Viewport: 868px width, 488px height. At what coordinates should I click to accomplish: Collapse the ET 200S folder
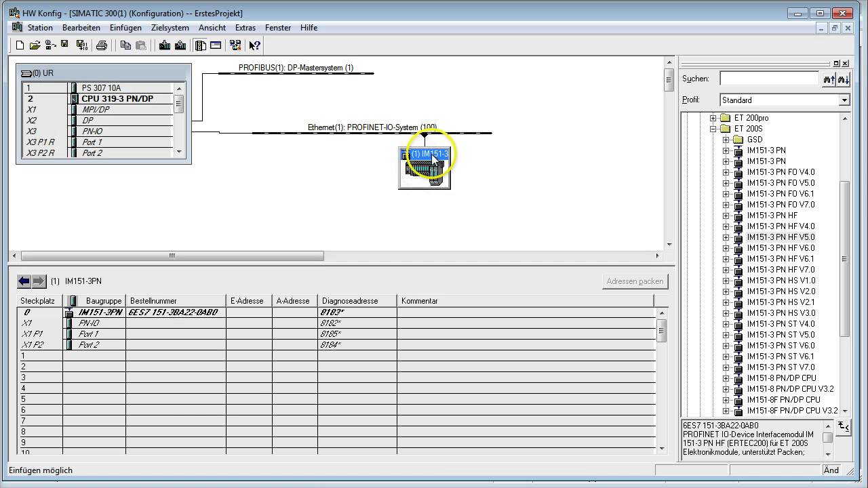coord(713,129)
